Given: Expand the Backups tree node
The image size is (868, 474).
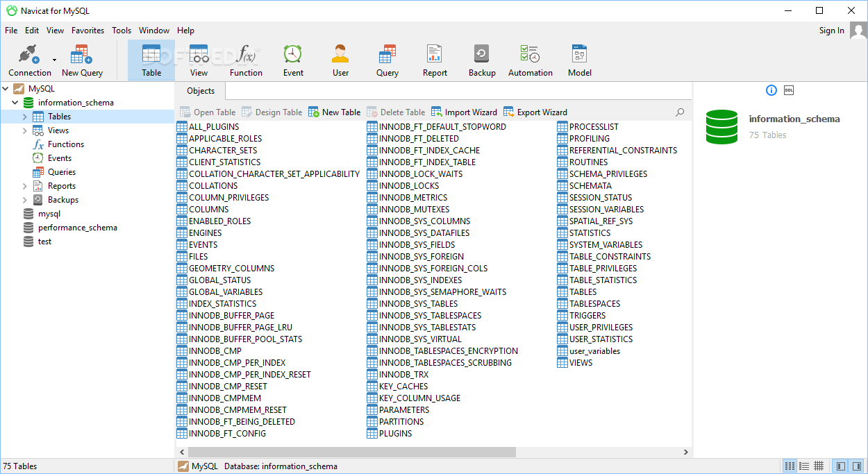Looking at the screenshot, I should point(25,200).
